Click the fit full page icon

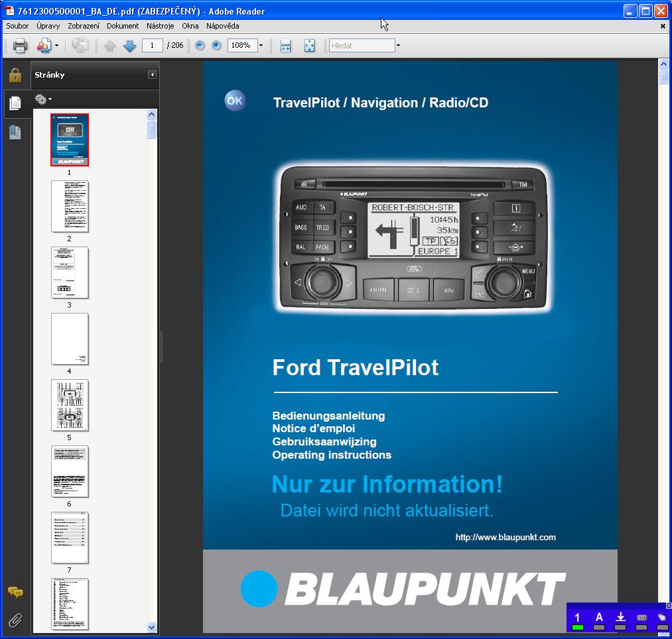click(309, 46)
